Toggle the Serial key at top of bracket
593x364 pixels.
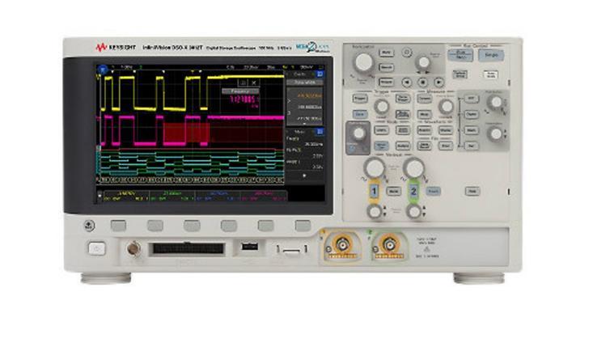pos(471,99)
